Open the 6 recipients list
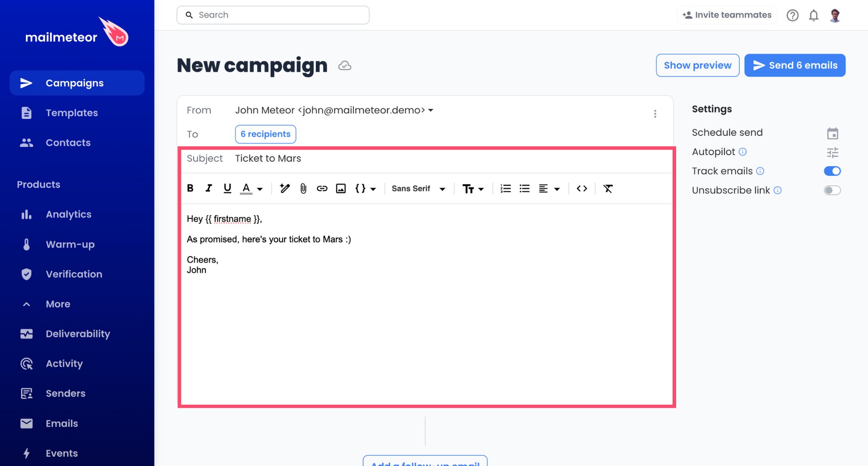 point(265,134)
